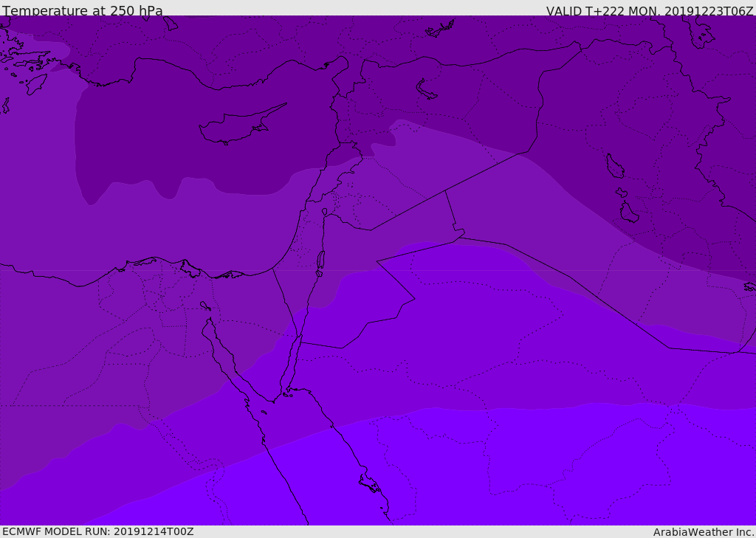Click the 'ArabiaWeather Inc' credit text
This screenshot has width=756, height=538.
(704, 532)
